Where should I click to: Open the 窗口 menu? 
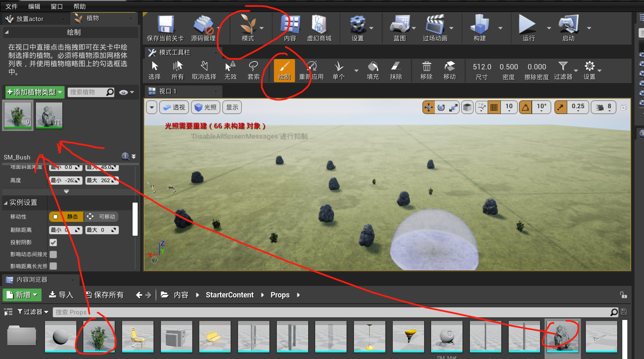(57, 7)
